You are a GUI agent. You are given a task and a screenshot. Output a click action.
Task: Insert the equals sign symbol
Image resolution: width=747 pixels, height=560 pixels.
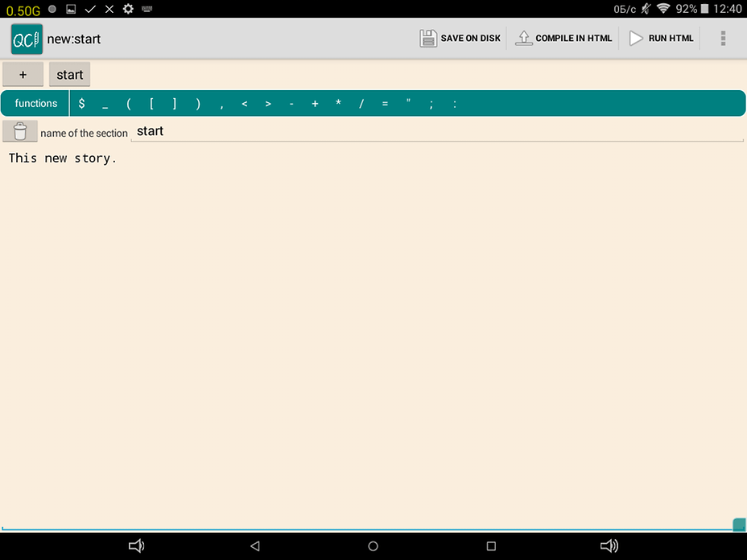point(385,103)
